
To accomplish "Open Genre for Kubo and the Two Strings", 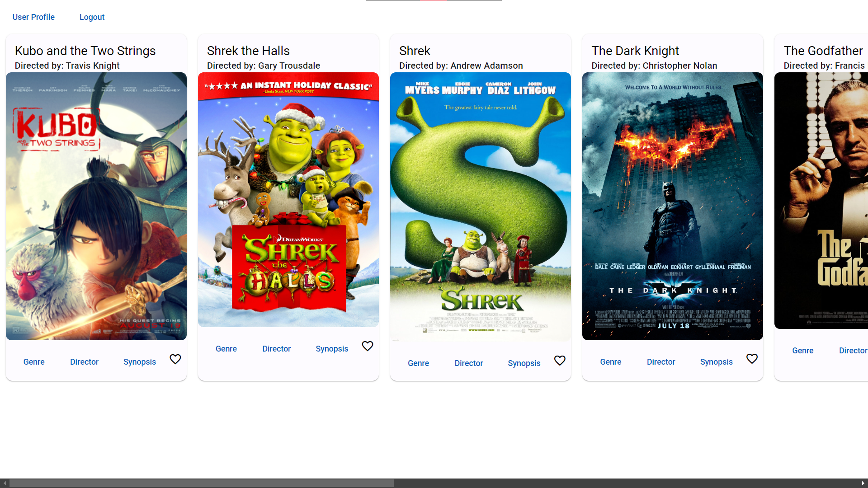I will pyautogui.click(x=34, y=362).
